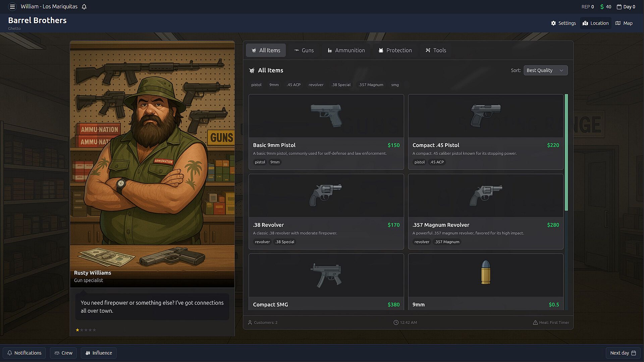Select the Tools tab
This screenshot has height=362, width=644.
[x=436, y=50]
